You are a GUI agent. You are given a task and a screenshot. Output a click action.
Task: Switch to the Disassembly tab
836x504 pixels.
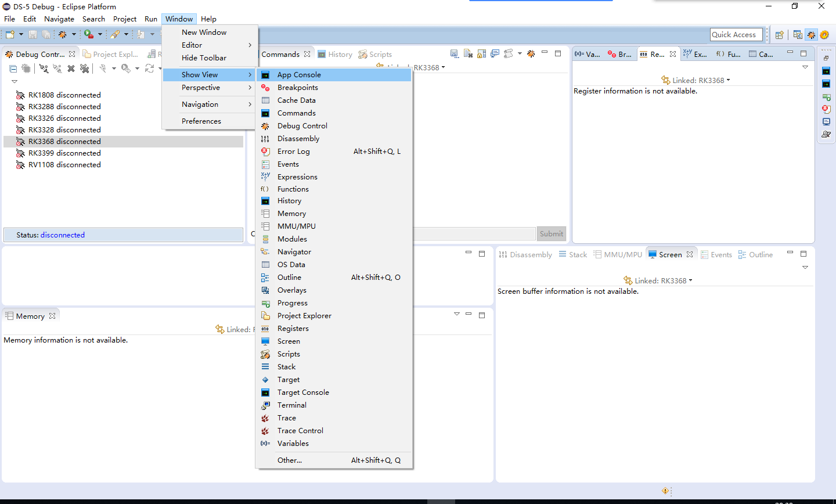point(525,255)
